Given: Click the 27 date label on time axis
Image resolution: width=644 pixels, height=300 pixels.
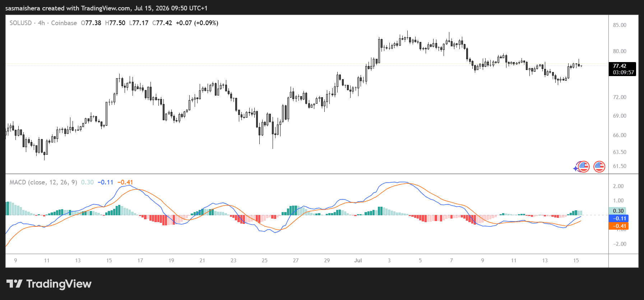Looking at the screenshot, I should [296, 261].
